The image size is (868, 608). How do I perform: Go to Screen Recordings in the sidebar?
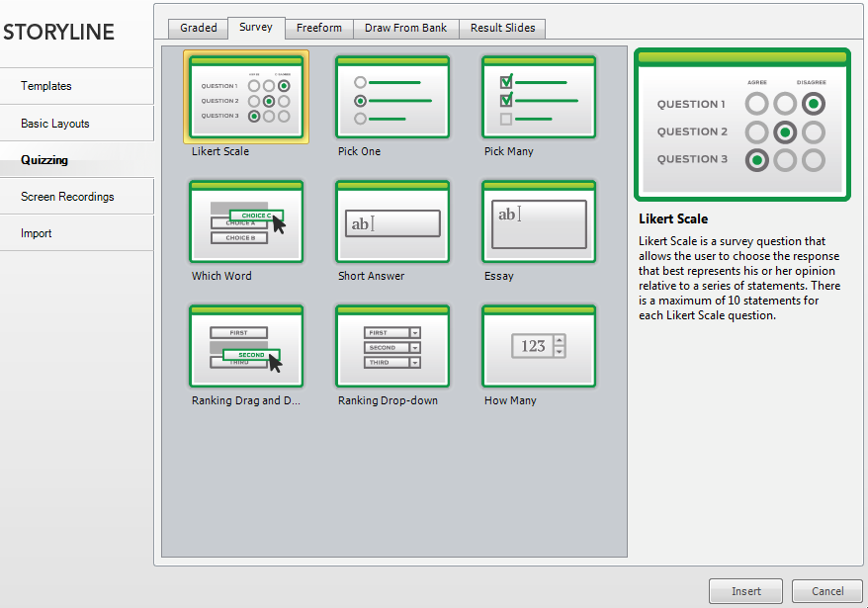pos(69,196)
